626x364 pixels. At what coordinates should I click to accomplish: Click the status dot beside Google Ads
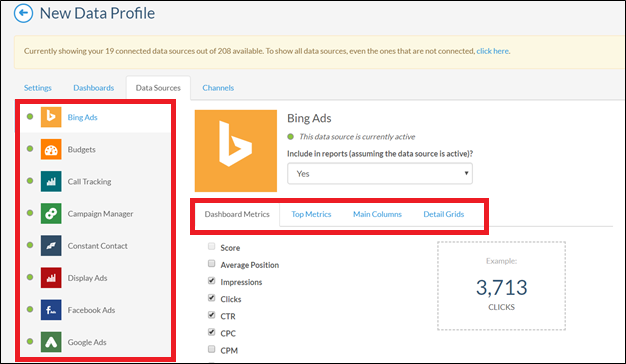tap(30, 341)
